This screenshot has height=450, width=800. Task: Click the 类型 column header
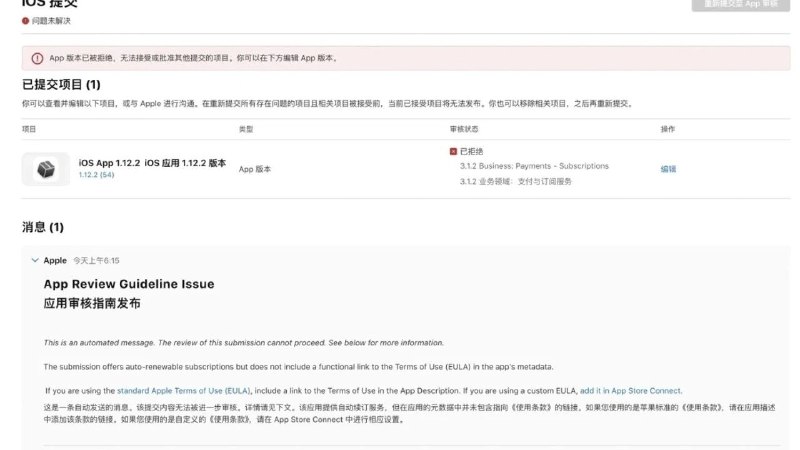tap(246, 129)
